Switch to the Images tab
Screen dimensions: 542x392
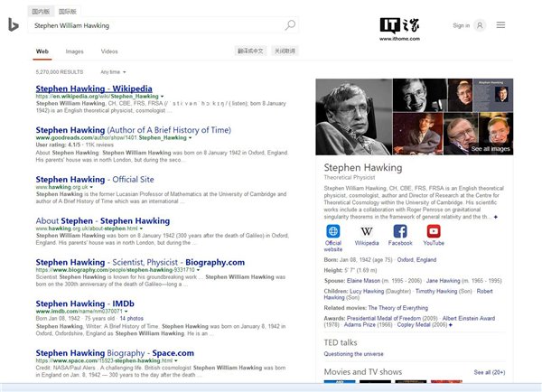tap(75, 51)
